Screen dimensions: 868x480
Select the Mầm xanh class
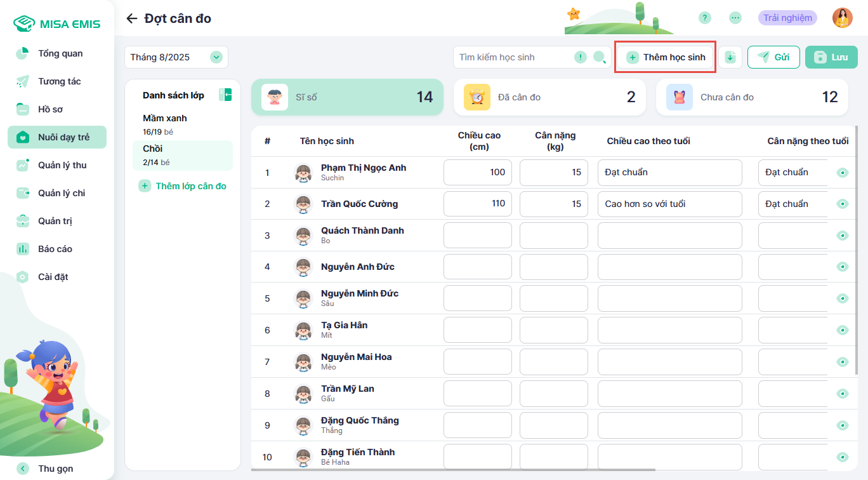(x=183, y=124)
